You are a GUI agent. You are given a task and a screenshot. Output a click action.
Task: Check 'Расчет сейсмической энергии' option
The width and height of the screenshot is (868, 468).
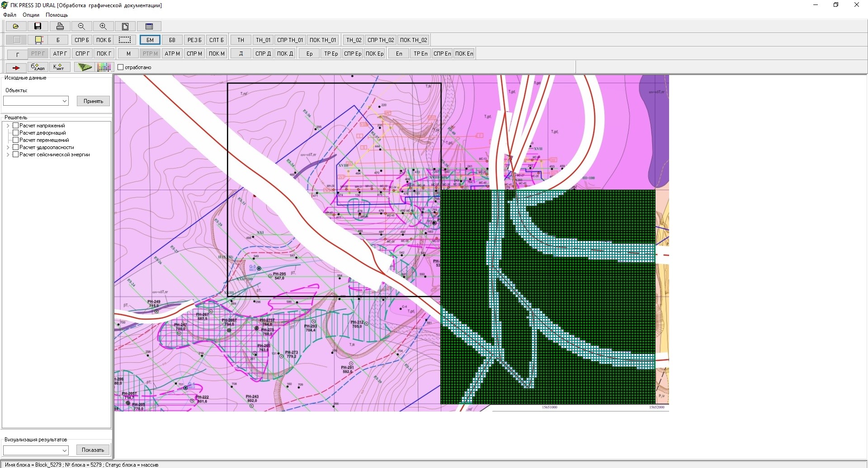[15, 154]
